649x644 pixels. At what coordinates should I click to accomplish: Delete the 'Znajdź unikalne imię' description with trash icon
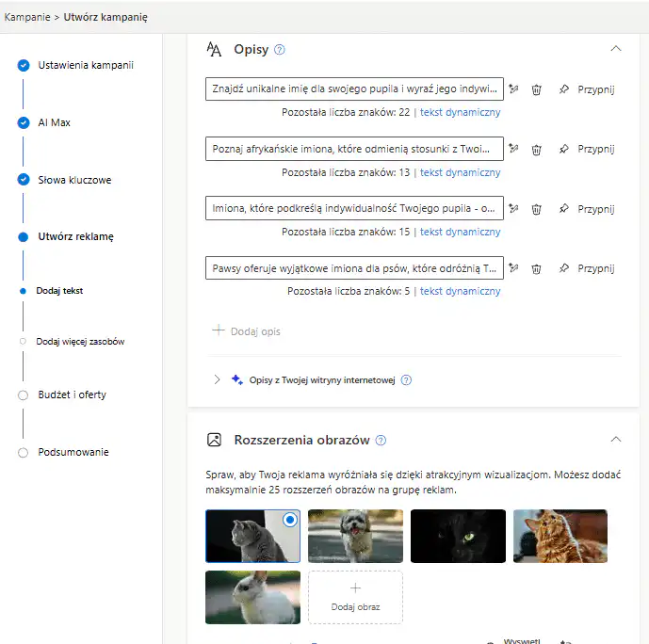536,89
